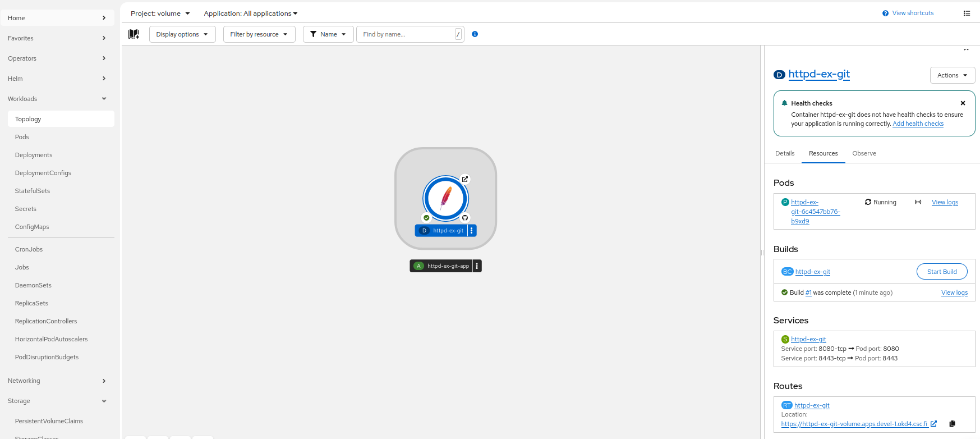Switch to the Observe tab
Viewport: 980px width, 439px height.
(864, 153)
